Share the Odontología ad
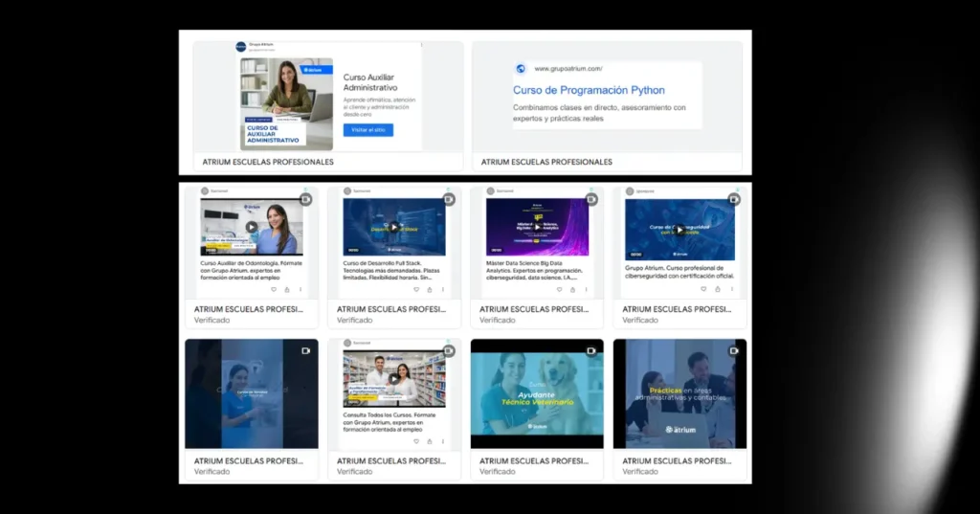This screenshot has height=514, width=980. 287,289
